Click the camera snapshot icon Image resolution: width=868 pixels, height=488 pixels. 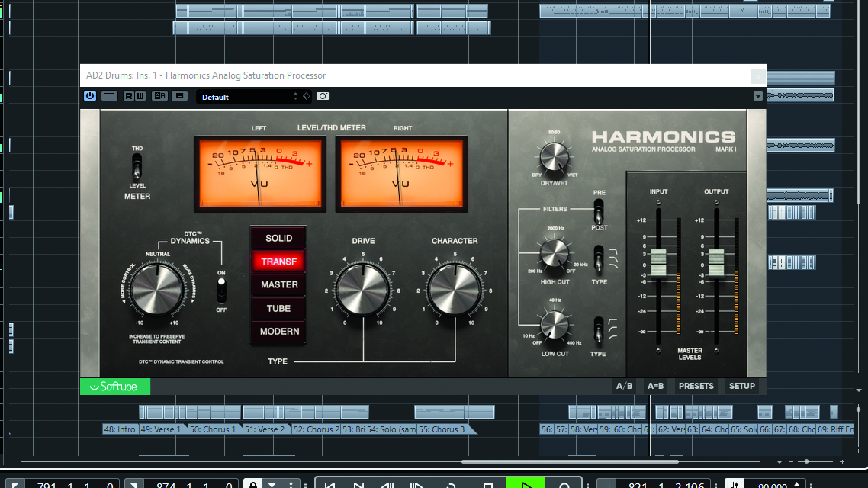pos(322,96)
